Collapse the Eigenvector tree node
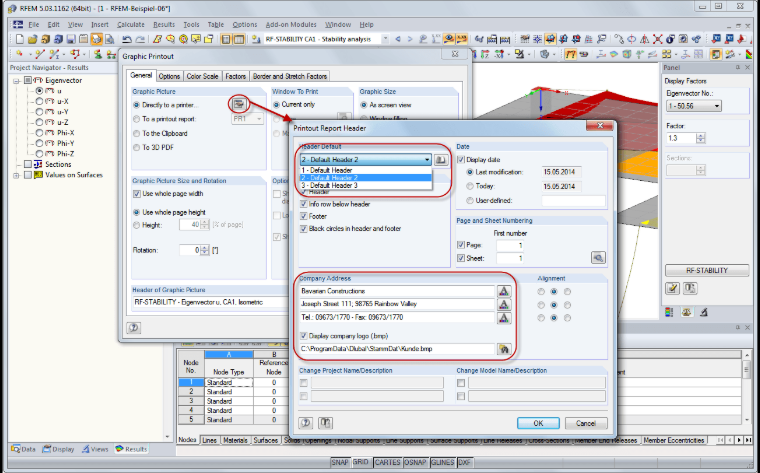 (x=17, y=80)
